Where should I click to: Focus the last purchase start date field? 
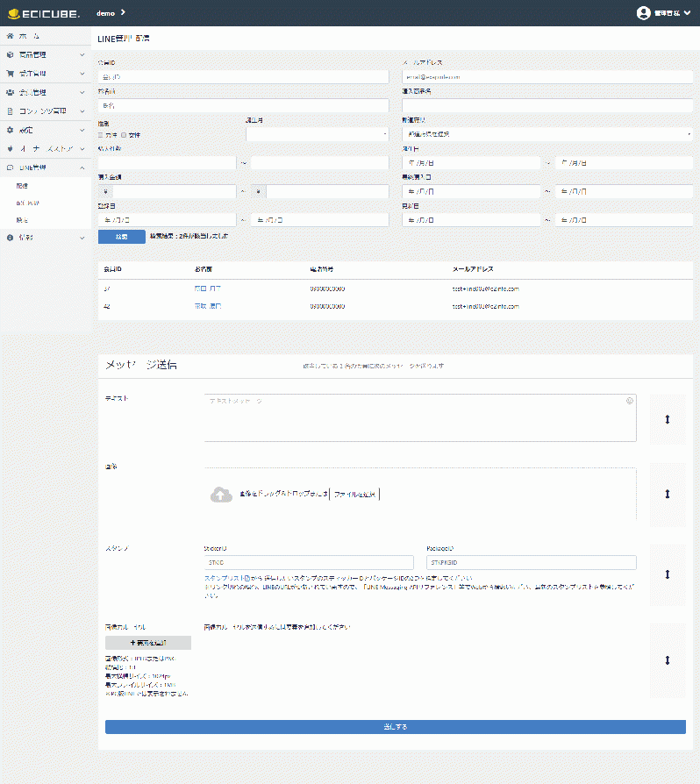pyautogui.click(x=471, y=191)
